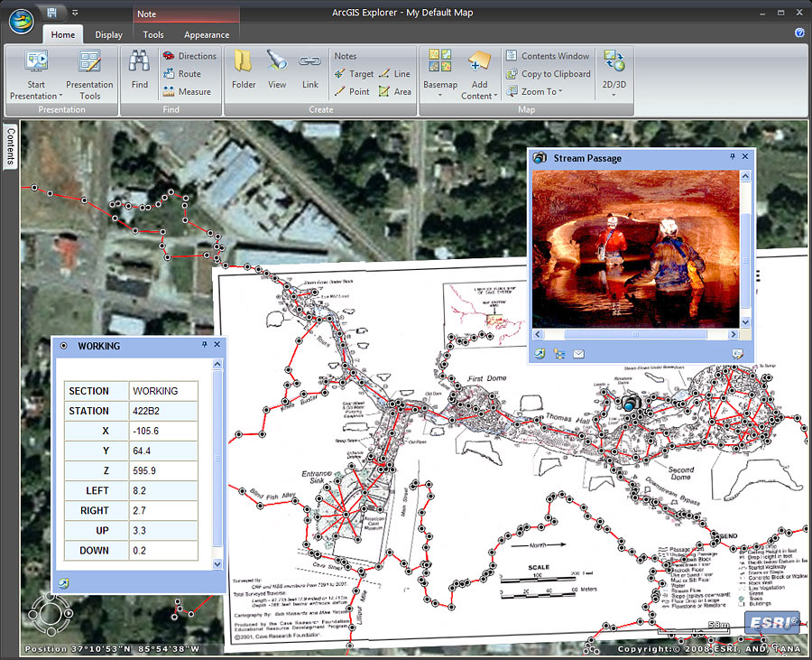Click the Stream Passage horizontal scrollbar thumb
This screenshot has height=660, width=812.
(x=635, y=334)
